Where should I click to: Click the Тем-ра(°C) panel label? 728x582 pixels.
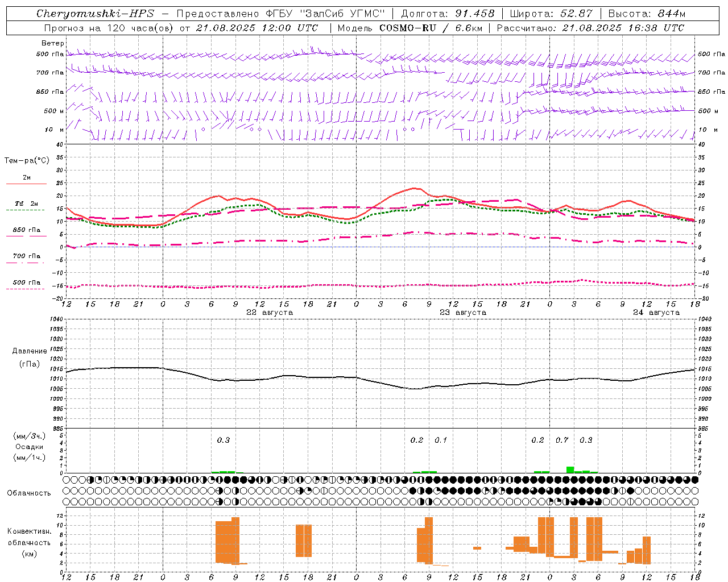[27, 161]
